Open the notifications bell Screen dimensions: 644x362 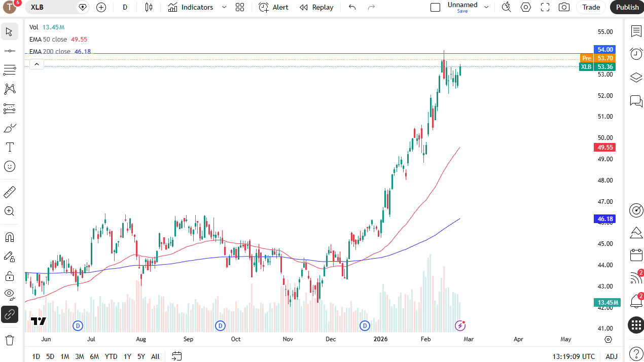[x=636, y=301]
